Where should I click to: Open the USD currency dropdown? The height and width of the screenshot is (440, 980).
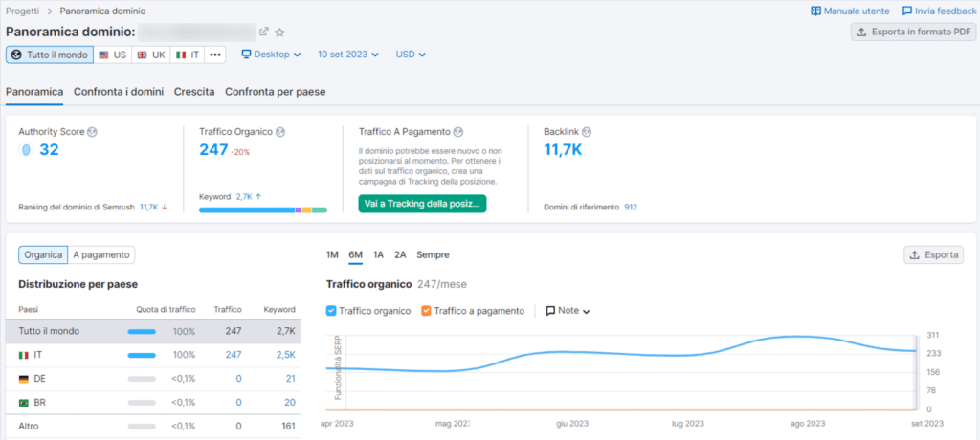tap(411, 55)
